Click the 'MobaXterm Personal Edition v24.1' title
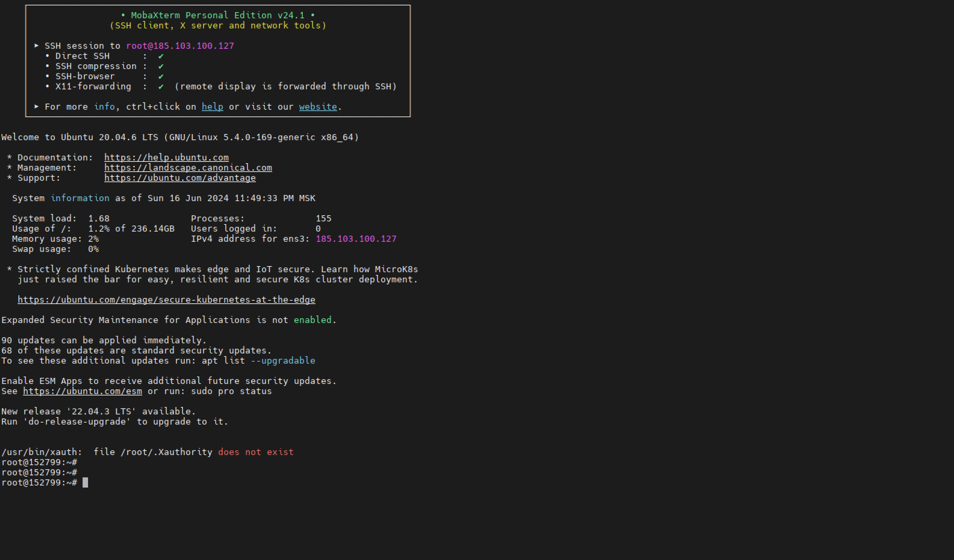 [218, 16]
